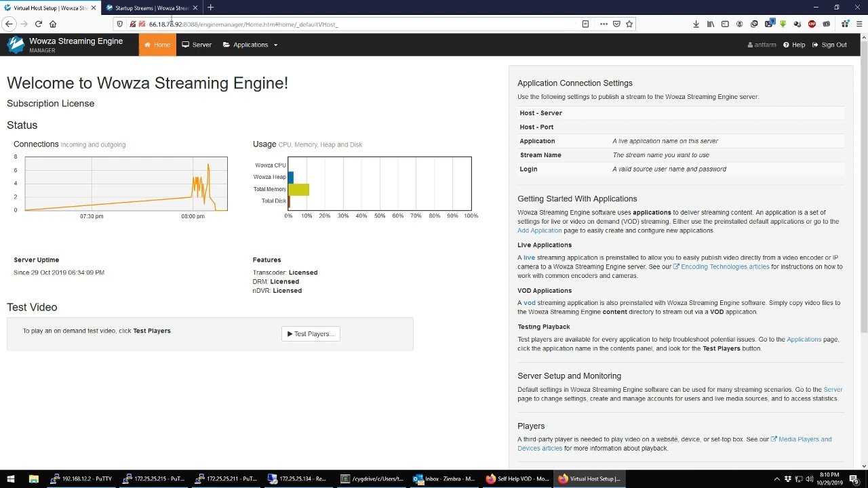Image resolution: width=868 pixels, height=488 pixels.
Task: Open Encoding Technologies articles link
Action: click(x=722, y=266)
